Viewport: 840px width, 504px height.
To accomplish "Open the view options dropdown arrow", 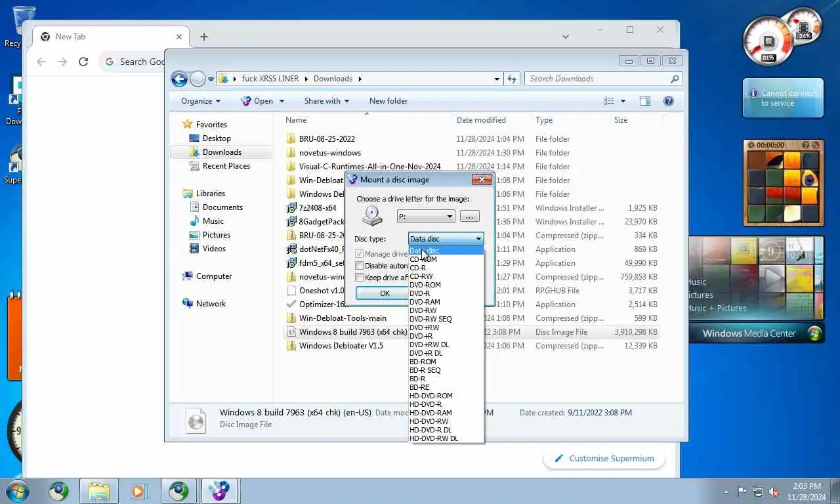I will [x=623, y=101].
